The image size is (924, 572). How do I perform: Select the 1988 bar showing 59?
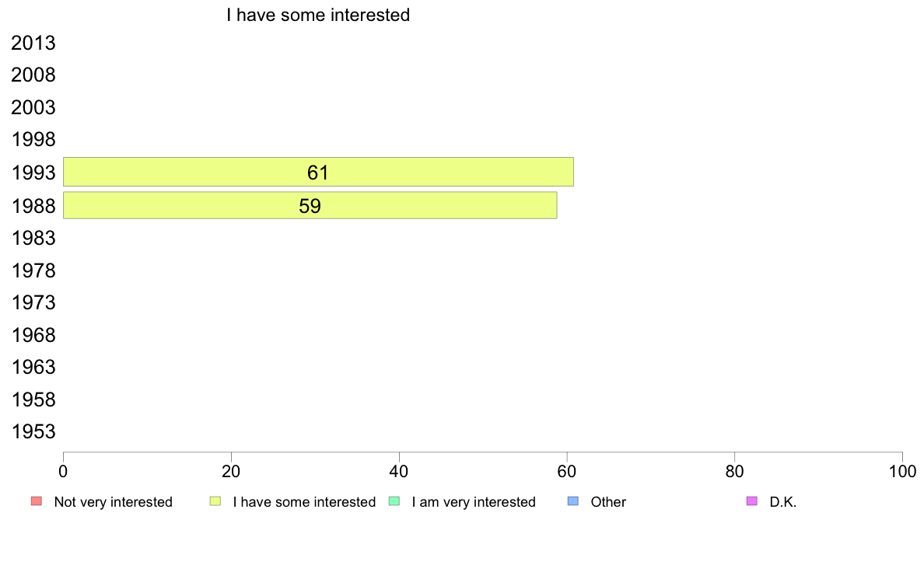(310, 205)
